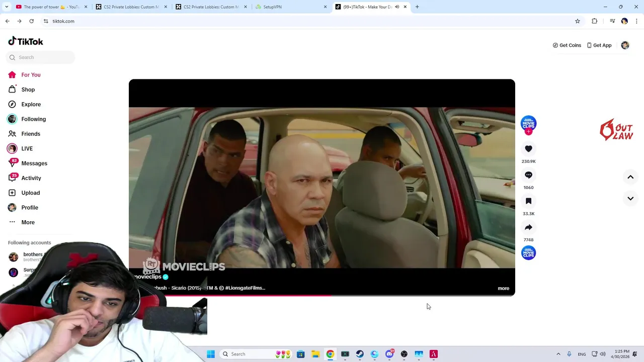This screenshot has width=644, height=362.
Task: Open OBS Studio from the taskbar
Action: pyautogui.click(x=404, y=354)
